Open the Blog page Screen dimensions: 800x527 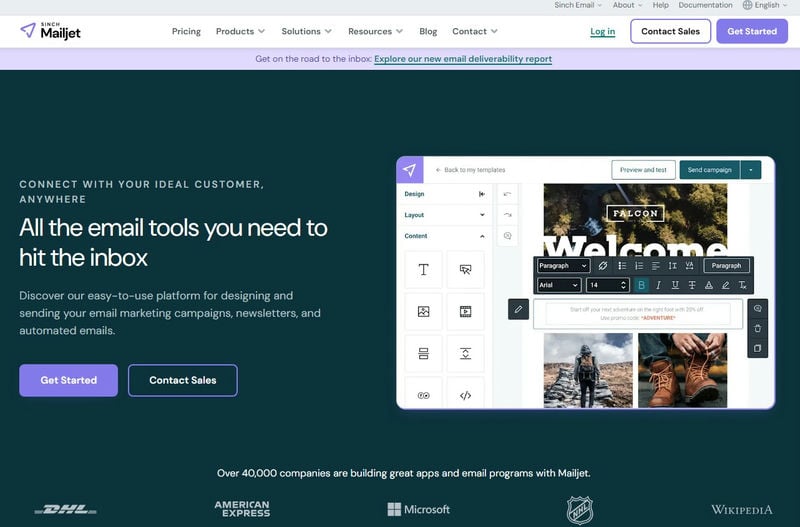428,31
